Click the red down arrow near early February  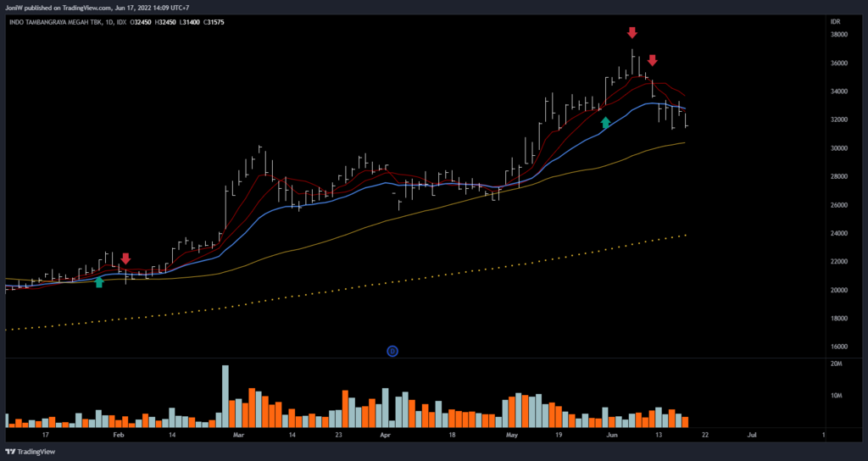pyautogui.click(x=125, y=258)
